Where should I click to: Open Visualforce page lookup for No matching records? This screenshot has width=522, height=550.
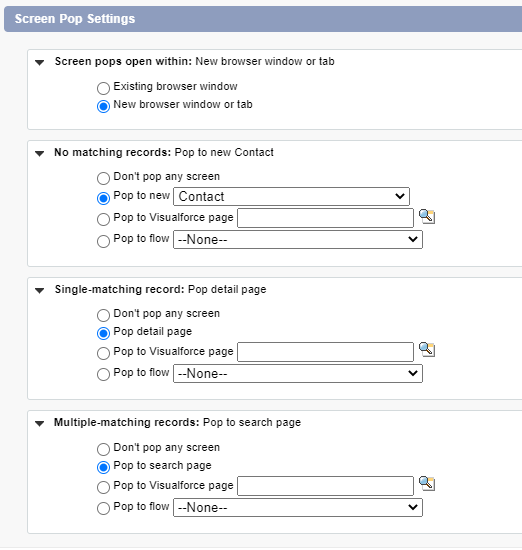[x=427, y=216]
